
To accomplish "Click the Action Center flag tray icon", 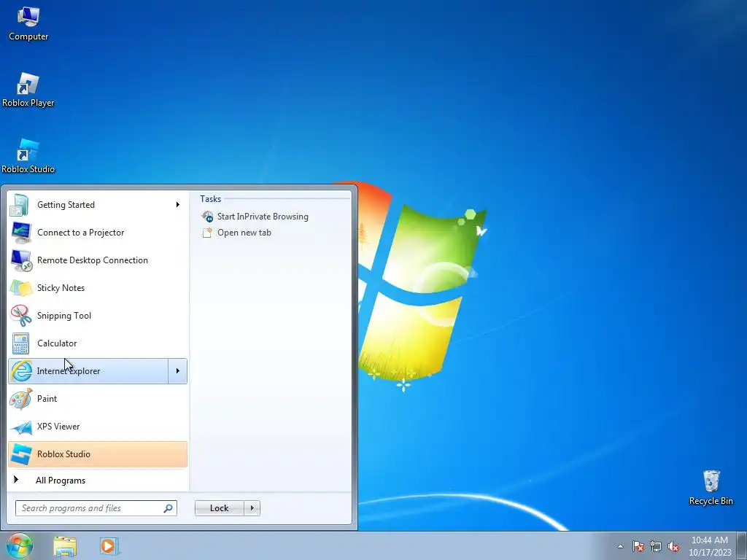I will (638, 546).
